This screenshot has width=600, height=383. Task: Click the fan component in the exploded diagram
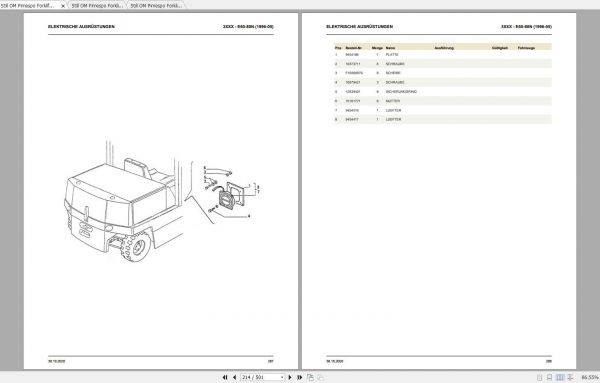tap(227, 199)
